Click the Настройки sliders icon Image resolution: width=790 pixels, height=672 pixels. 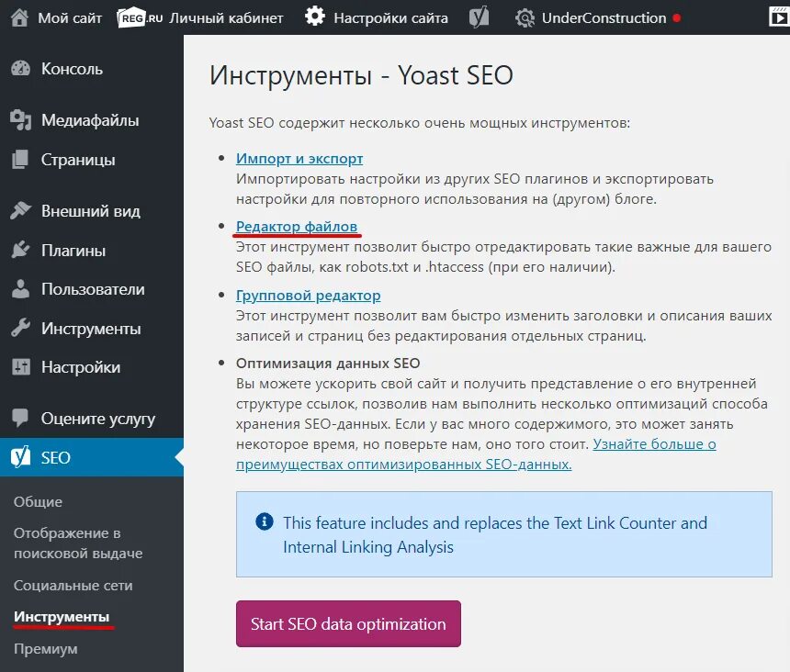point(20,367)
